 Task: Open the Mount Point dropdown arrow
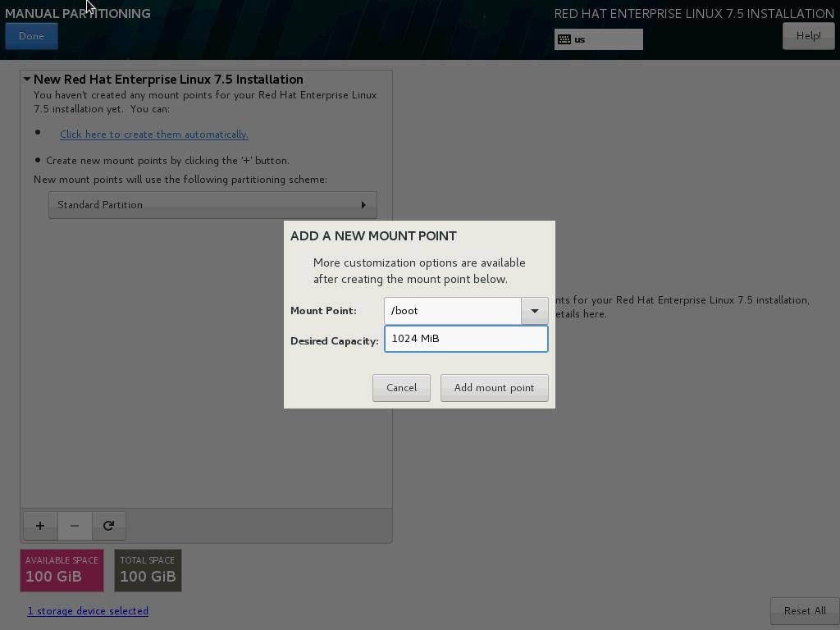pos(535,311)
